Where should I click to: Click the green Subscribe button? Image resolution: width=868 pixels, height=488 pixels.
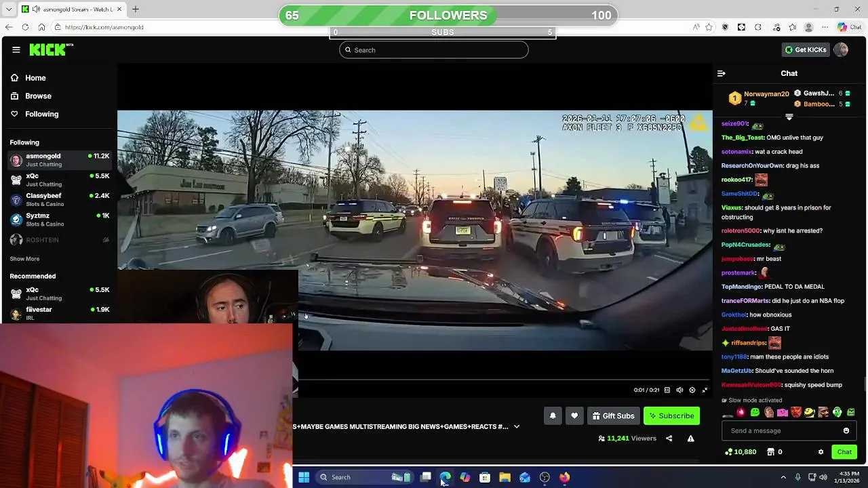pyautogui.click(x=671, y=415)
